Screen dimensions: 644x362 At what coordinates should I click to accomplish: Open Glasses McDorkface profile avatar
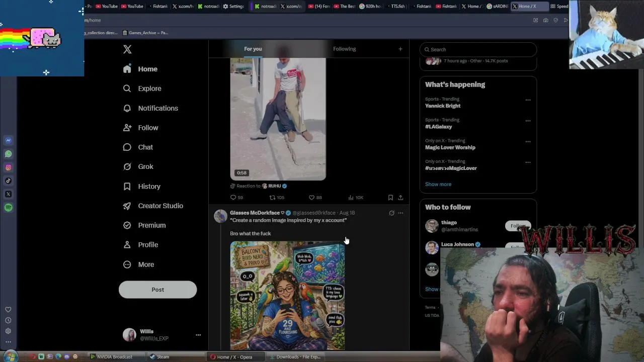click(x=220, y=216)
